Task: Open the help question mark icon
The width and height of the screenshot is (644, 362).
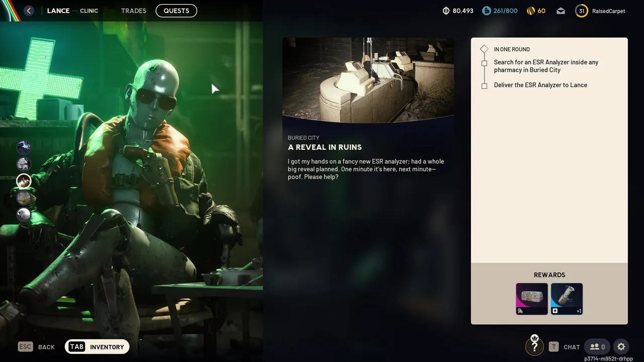Action: pos(535,346)
